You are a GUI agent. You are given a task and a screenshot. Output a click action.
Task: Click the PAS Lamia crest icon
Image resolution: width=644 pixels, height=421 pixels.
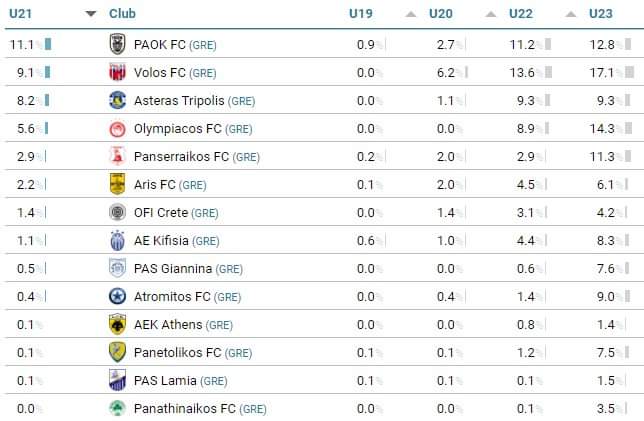click(117, 381)
